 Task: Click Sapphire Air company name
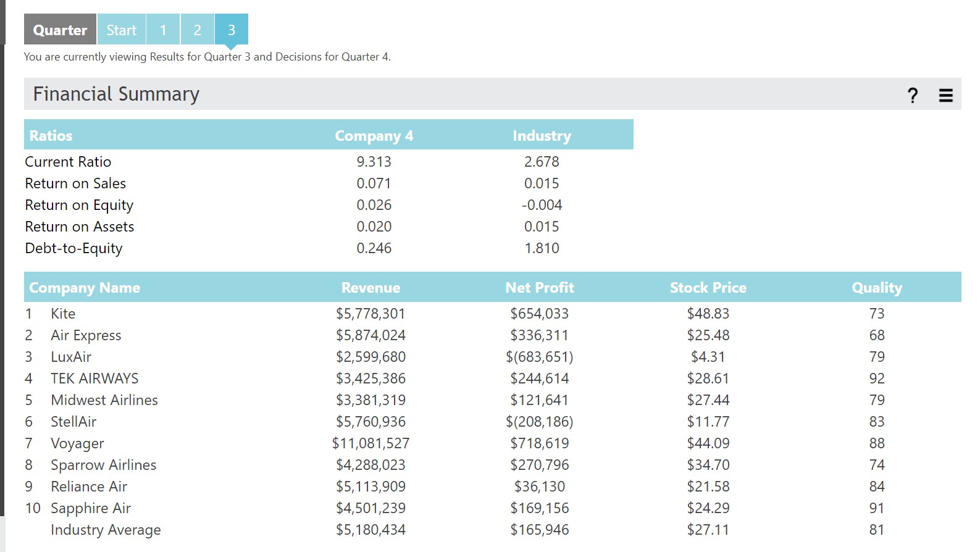[91, 508]
